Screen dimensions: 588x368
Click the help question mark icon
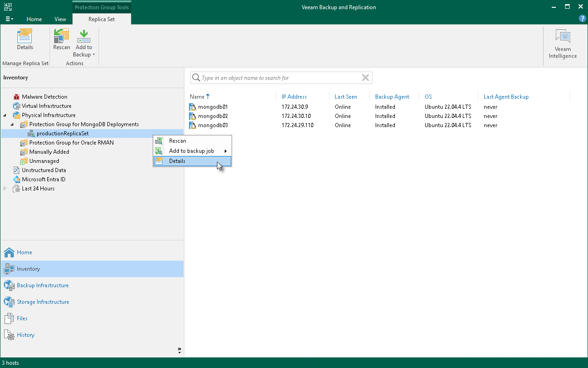coord(582,19)
